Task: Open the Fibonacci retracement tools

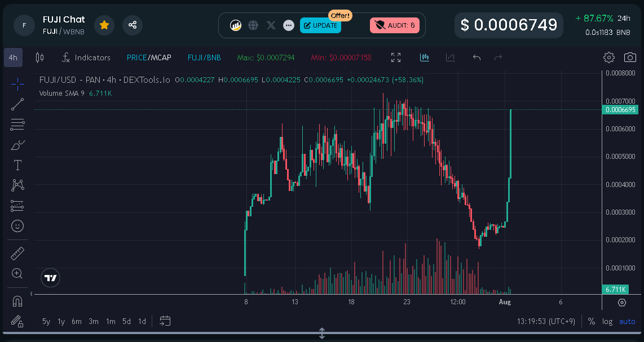Action: point(17,125)
